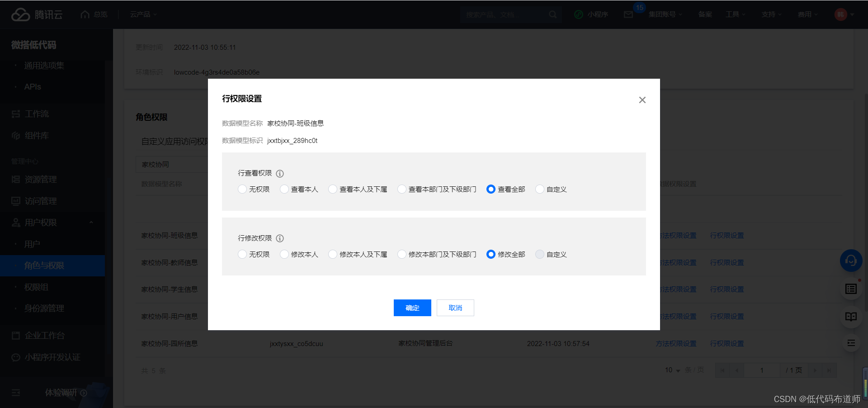Open 备案 link in top bar
This screenshot has width=868, height=408.
click(x=705, y=14)
